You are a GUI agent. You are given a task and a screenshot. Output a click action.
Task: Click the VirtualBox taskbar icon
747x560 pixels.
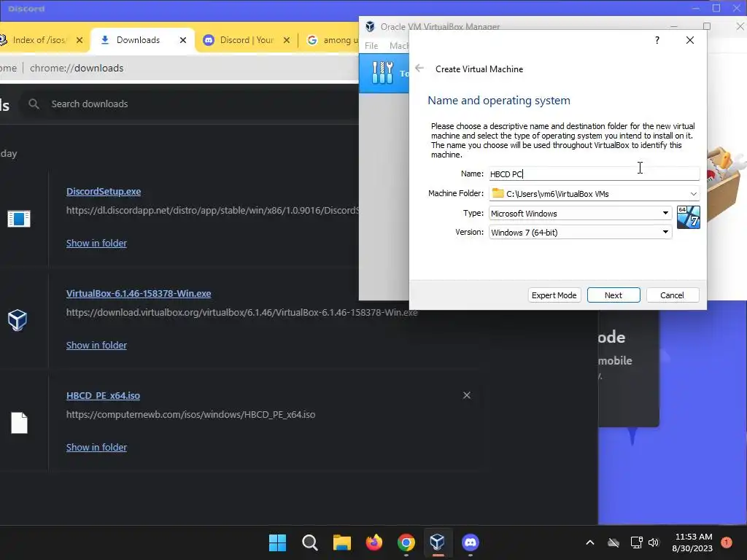click(438, 542)
